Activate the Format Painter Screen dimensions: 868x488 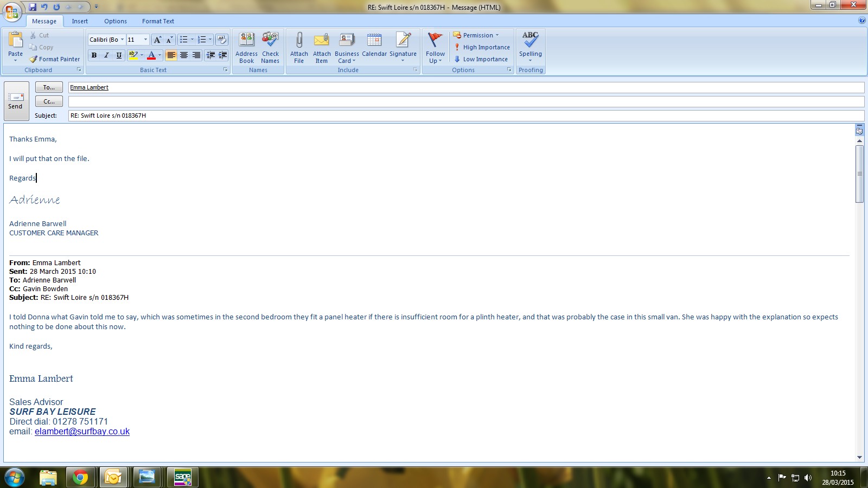pyautogui.click(x=55, y=59)
